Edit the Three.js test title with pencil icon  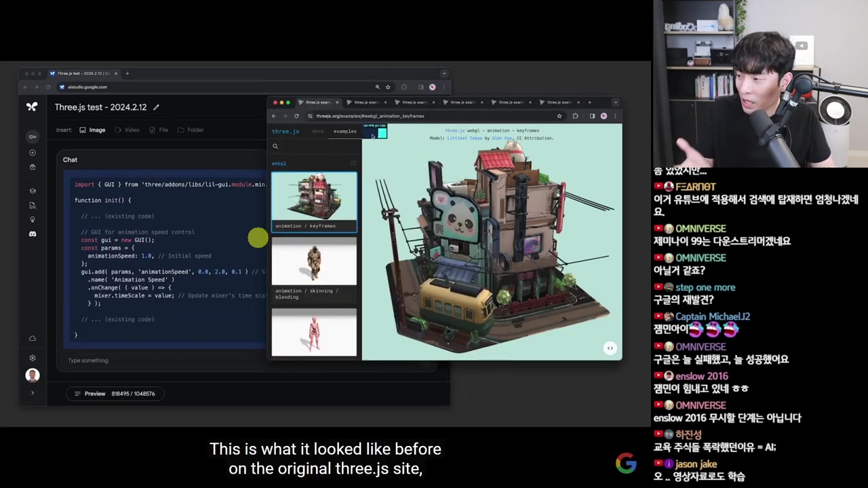(x=156, y=107)
